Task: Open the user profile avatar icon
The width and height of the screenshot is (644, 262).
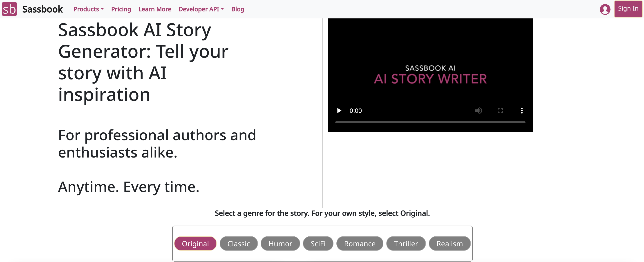Action: tap(605, 9)
